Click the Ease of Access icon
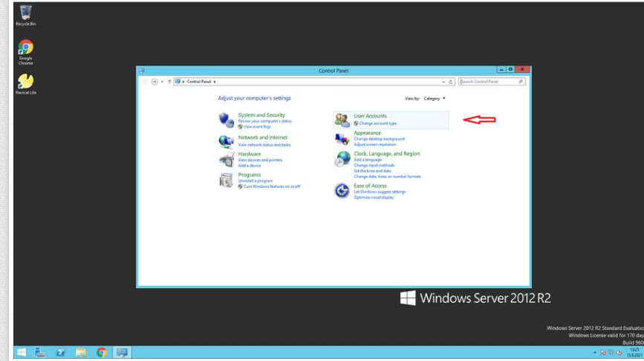Screen dimensions: 644x361 [x=342, y=191]
